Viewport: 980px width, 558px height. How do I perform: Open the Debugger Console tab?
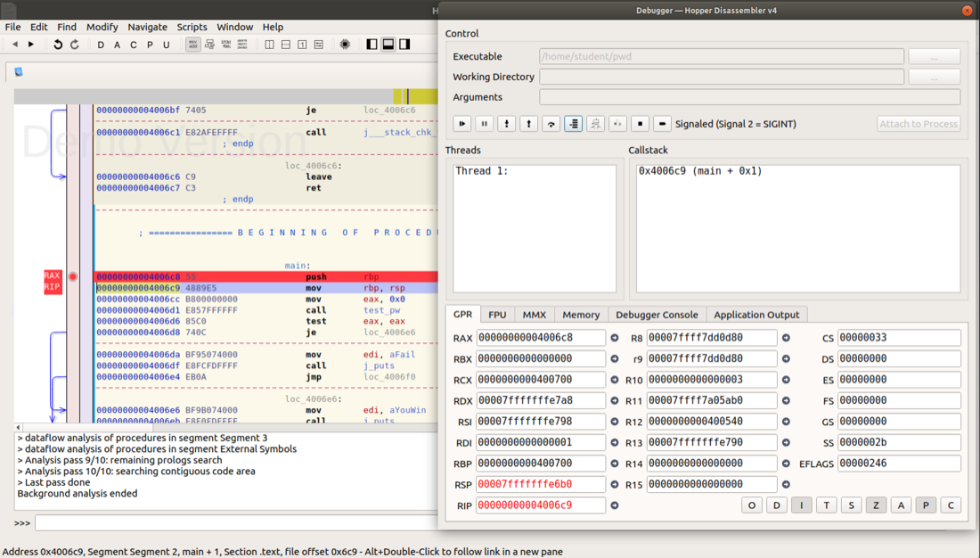(657, 315)
